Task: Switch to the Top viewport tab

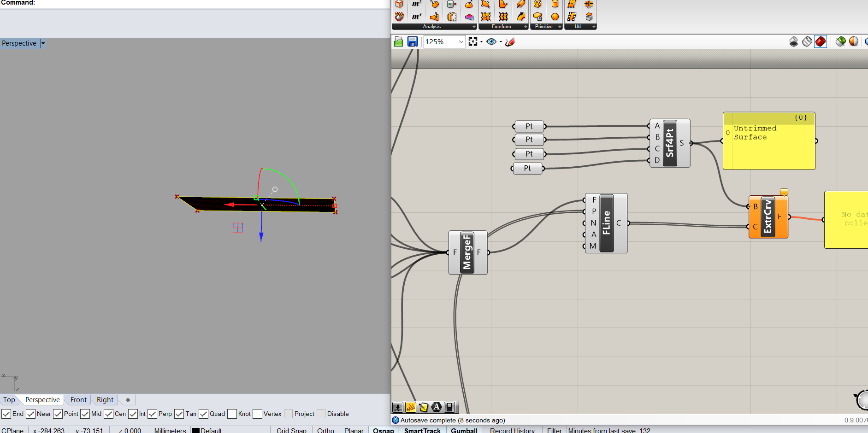Action: tap(9, 400)
